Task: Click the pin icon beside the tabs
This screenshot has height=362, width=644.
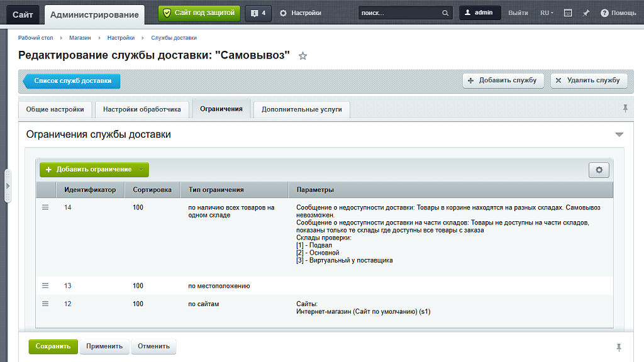Action: click(625, 109)
